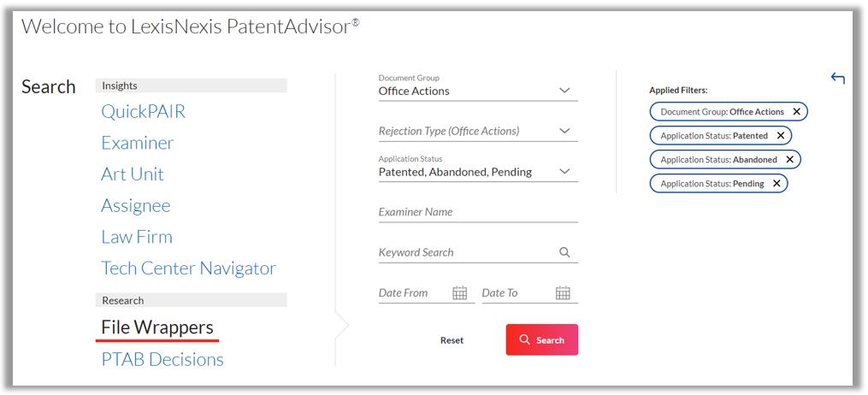Open QuickPAIR search
Viewport: 868px width, 395px height.
144,112
